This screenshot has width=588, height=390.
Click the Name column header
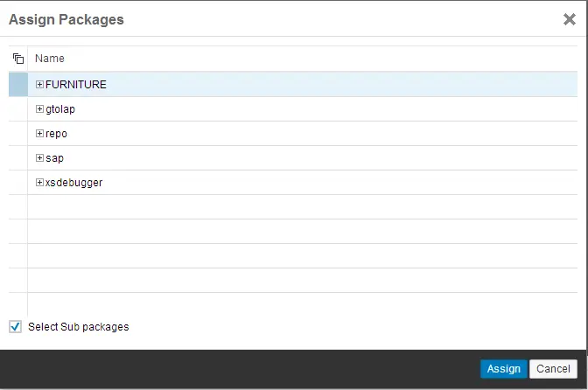pyautogui.click(x=50, y=59)
